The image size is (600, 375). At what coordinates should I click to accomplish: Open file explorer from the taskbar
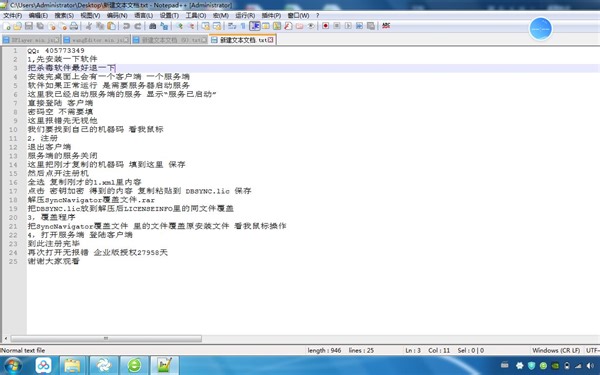[72, 365]
